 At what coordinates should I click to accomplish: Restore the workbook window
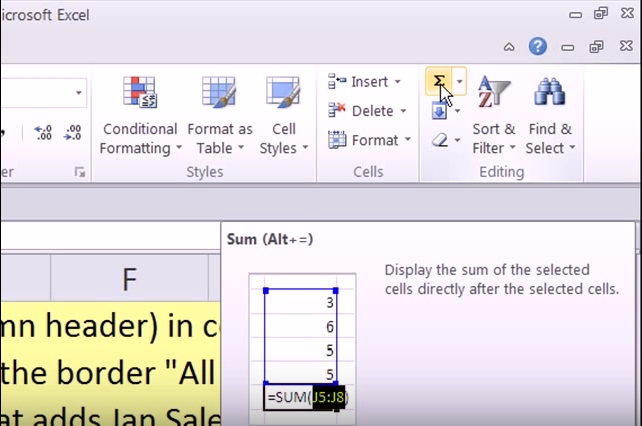click(596, 47)
